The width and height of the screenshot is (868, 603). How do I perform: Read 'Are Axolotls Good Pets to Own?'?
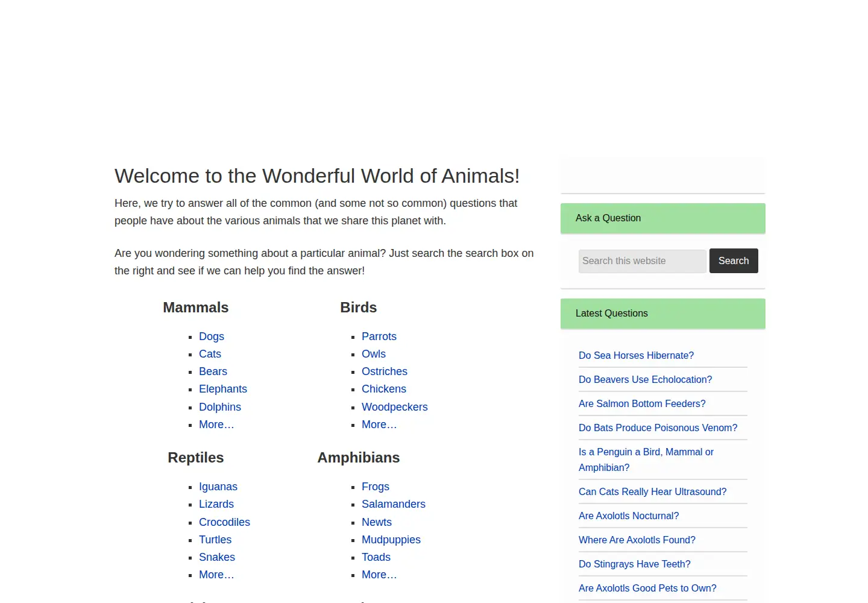click(x=647, y=588)
